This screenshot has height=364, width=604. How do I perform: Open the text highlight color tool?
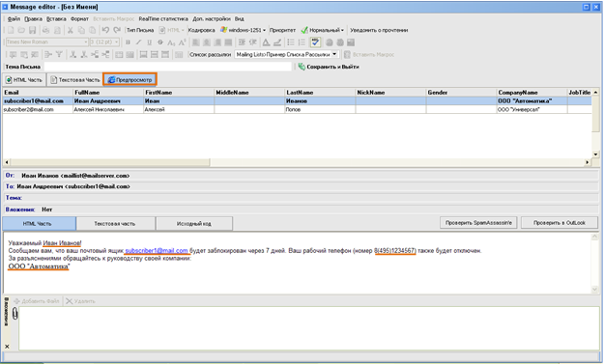[277, 42]
